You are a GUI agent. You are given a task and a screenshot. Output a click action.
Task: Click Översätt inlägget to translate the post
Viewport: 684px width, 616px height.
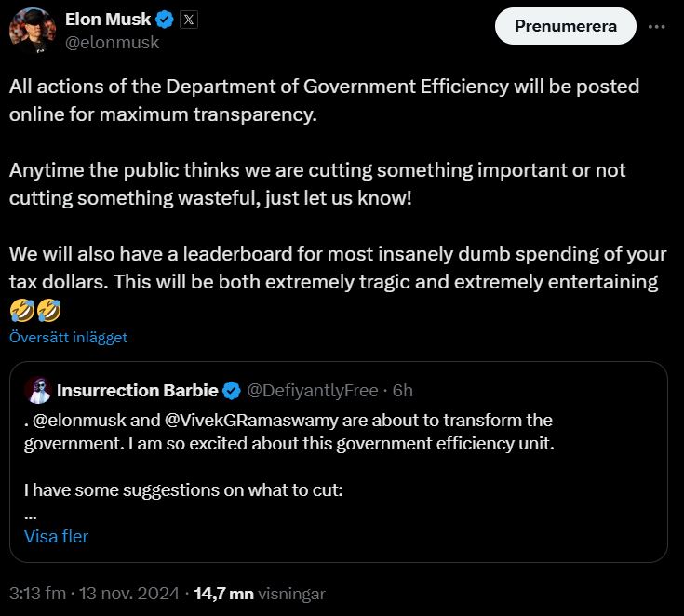69,338
